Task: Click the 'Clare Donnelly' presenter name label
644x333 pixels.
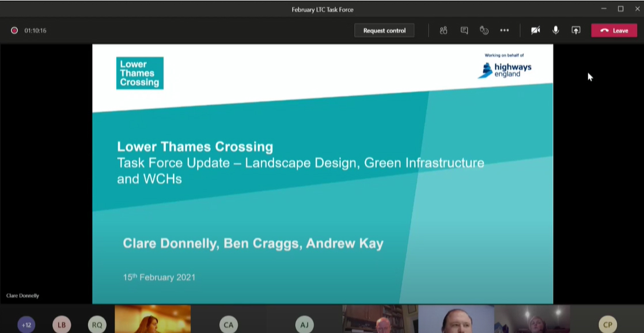Action: point(22,296)
